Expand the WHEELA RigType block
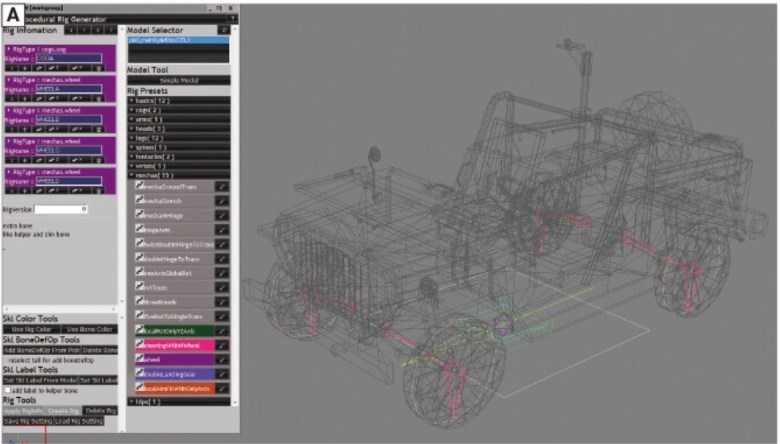Screen dimensions: 780x444 click(8, 80)
